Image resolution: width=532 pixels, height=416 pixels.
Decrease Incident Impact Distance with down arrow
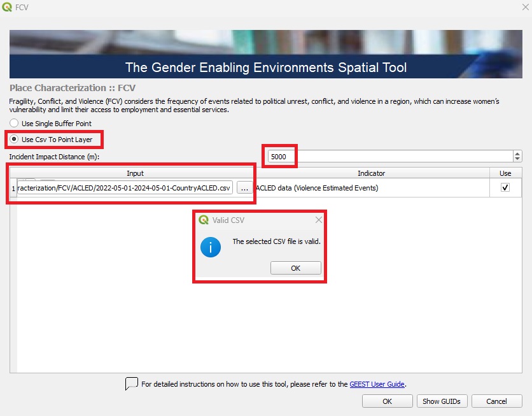[517, 159]
